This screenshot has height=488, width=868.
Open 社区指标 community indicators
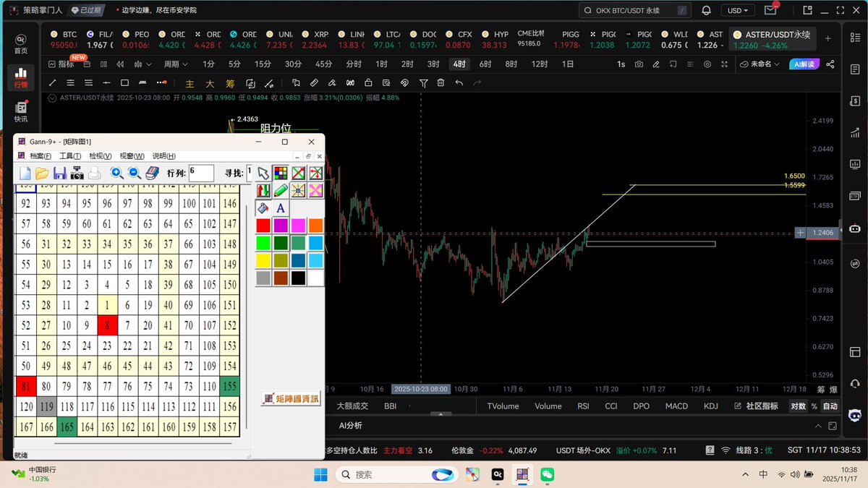click(x=756, y=406)
